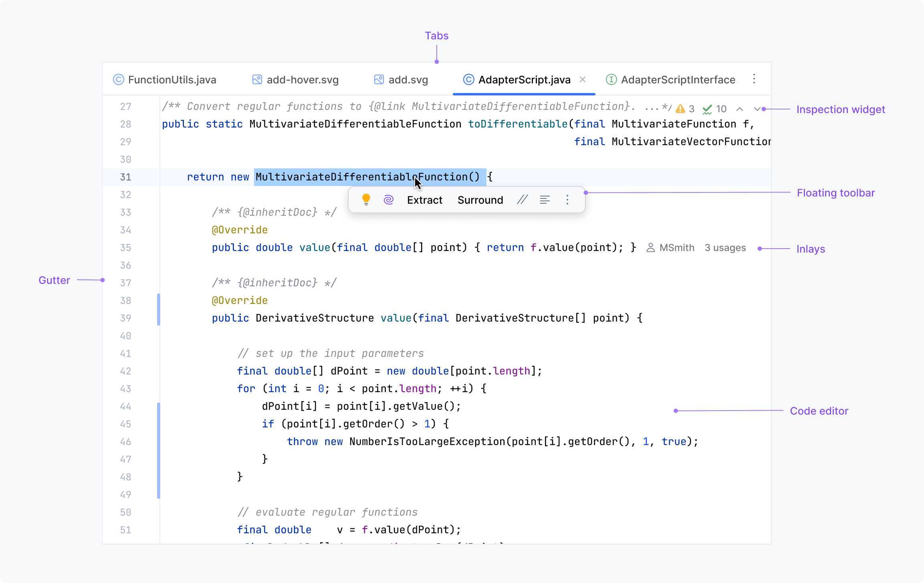
Task: Click the lightbulb quick-fix icon
Action: (x=366, y=200)
